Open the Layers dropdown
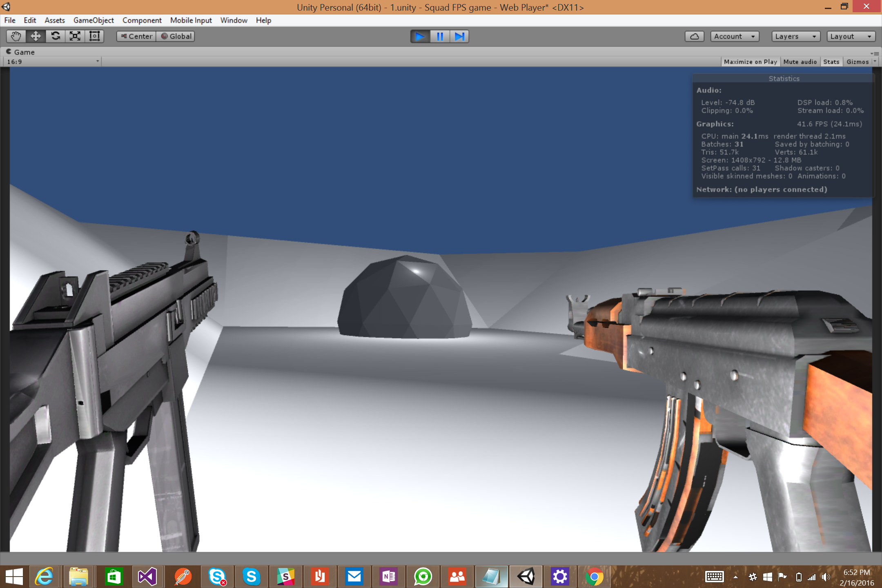Image resolution: width=882 pixels, height=588 pixels. tap(796, 36)
